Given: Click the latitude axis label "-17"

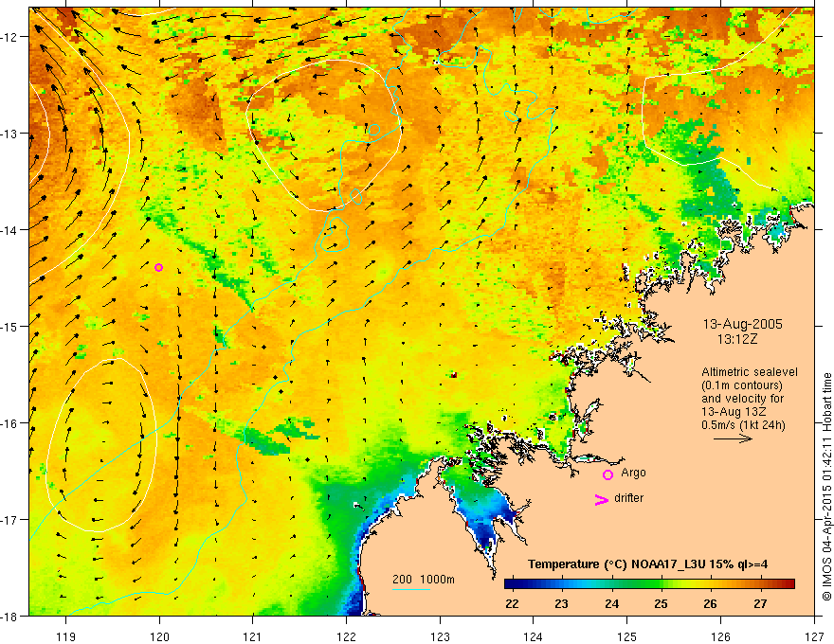Looking at the screenshot, I should (10, 520).
